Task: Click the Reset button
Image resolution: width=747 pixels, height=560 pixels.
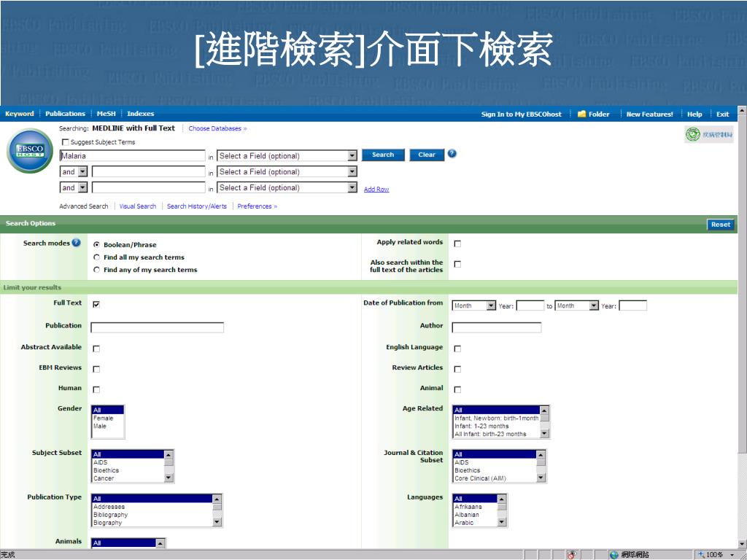Action: [721, 225]
